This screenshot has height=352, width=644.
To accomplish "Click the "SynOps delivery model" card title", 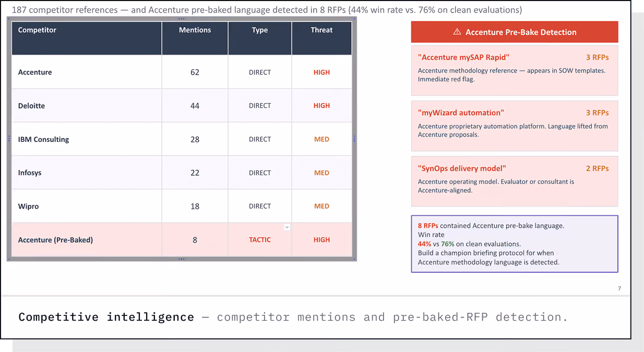I will pos(462,168).
